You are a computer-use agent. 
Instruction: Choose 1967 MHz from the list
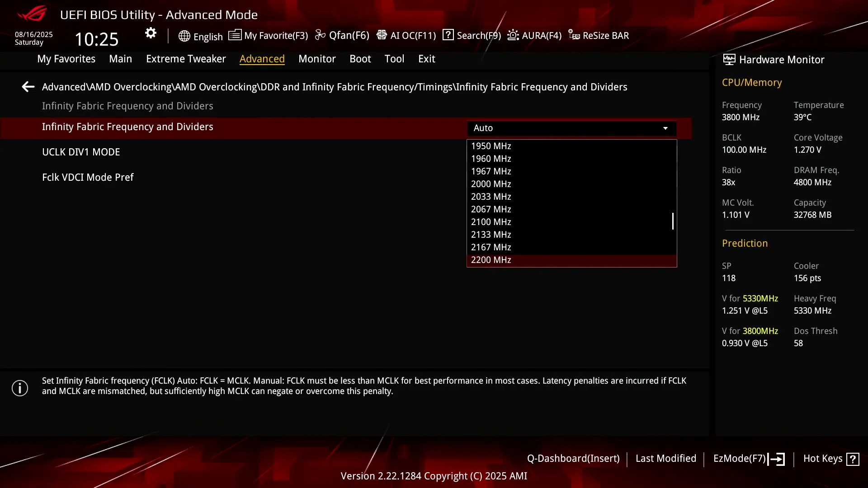pos(571,171)
